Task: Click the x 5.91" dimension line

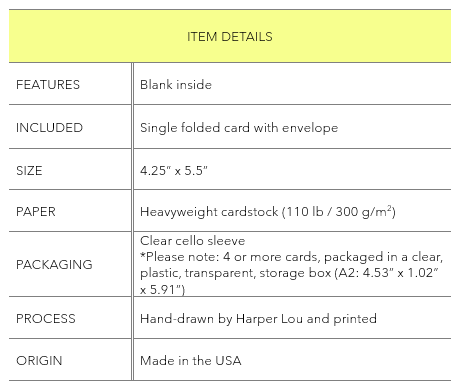Action: pos(162,289)
